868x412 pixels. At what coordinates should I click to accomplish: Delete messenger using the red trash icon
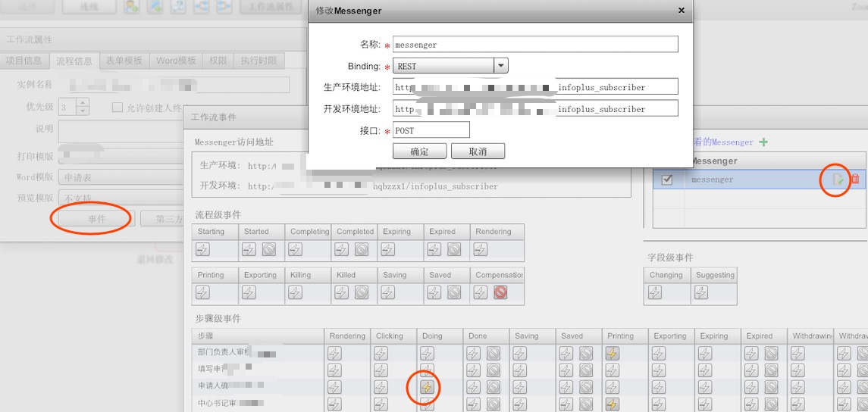tap(855, 179)
